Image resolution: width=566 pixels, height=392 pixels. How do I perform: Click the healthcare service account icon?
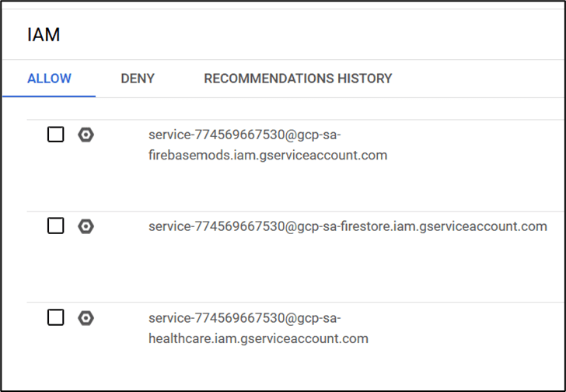(86, 317)
